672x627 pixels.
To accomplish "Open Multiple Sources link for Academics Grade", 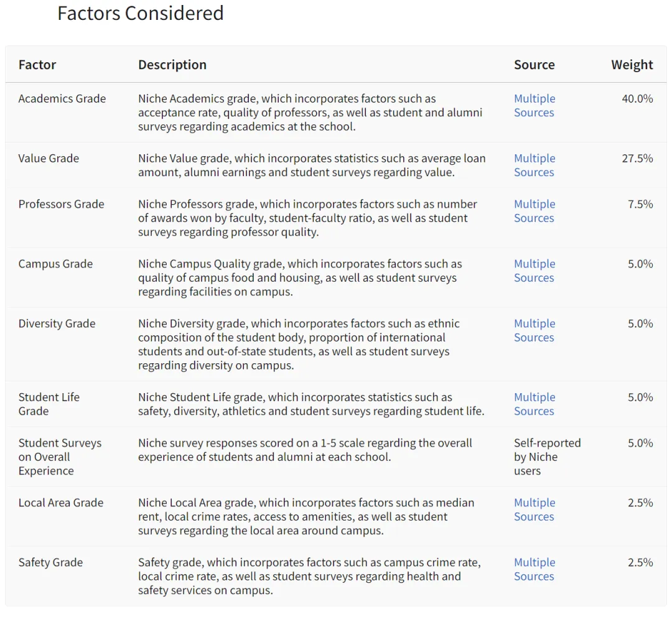I will [x=534, y=106].
